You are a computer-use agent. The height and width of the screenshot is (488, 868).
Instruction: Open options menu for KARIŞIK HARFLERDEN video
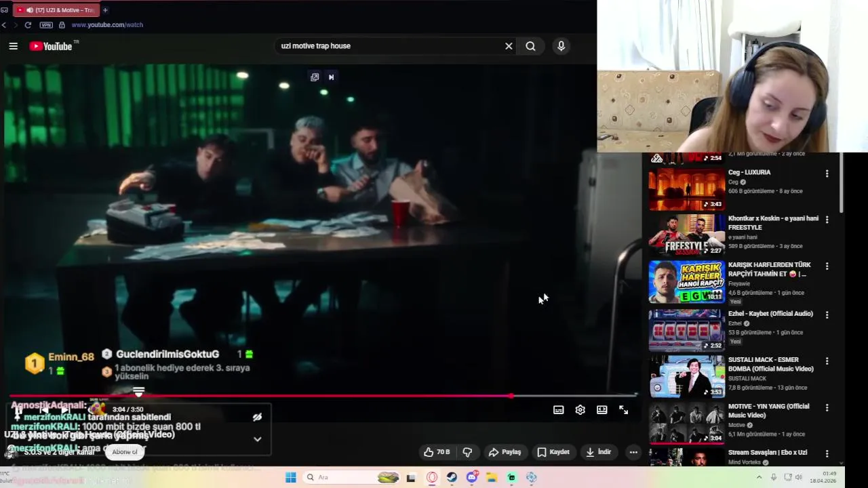point(827,266)
